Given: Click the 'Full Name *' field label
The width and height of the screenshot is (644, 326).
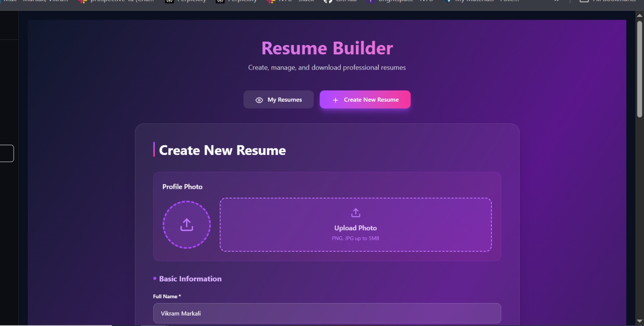Looking at the screenshot, I should point(167,296).
